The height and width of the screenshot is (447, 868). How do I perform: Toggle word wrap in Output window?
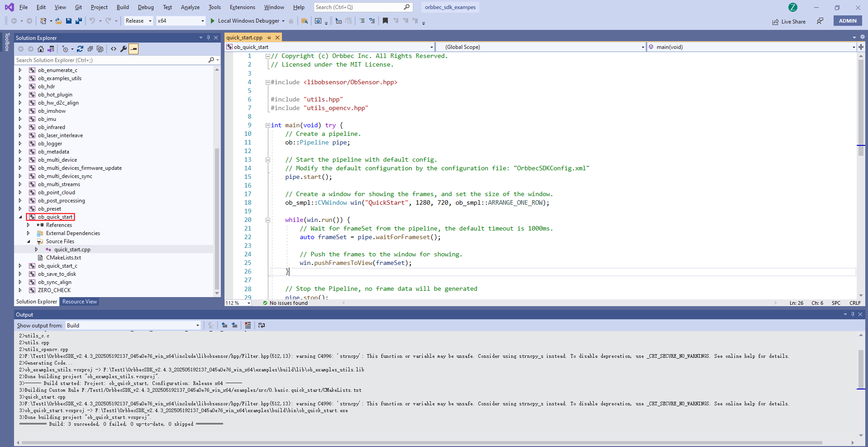pos(261,325)
